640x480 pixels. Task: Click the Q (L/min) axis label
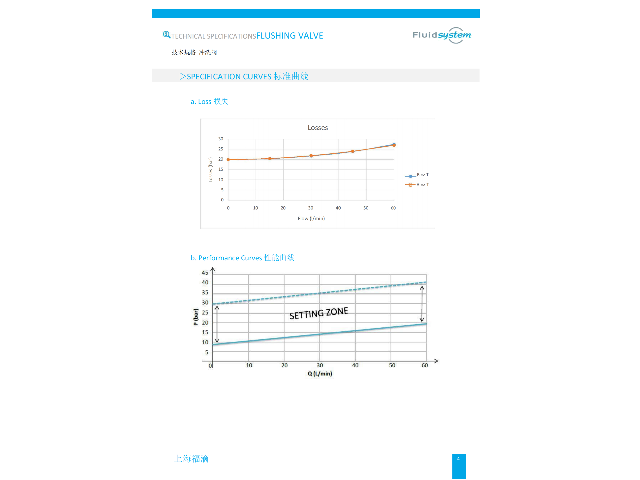coord(321,375)
